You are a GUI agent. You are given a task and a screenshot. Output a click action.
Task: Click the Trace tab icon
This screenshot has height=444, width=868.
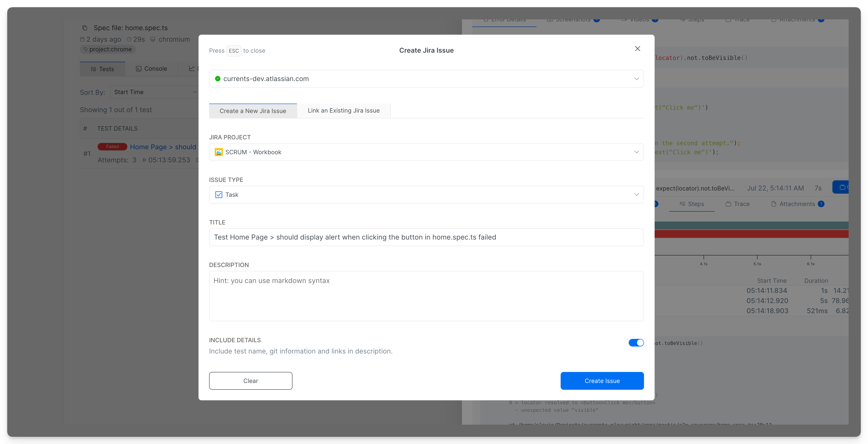[x=728, y=204]
